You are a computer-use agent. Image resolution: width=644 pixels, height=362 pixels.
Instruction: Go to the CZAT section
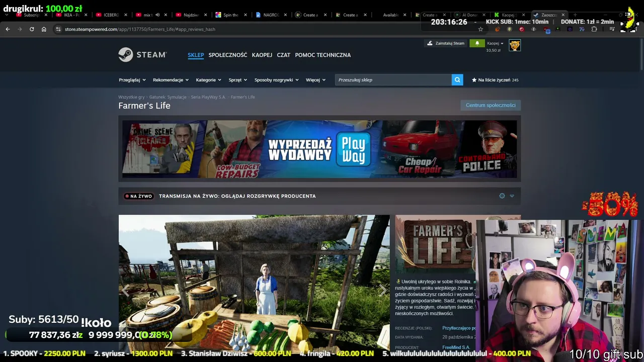[284, 55]
